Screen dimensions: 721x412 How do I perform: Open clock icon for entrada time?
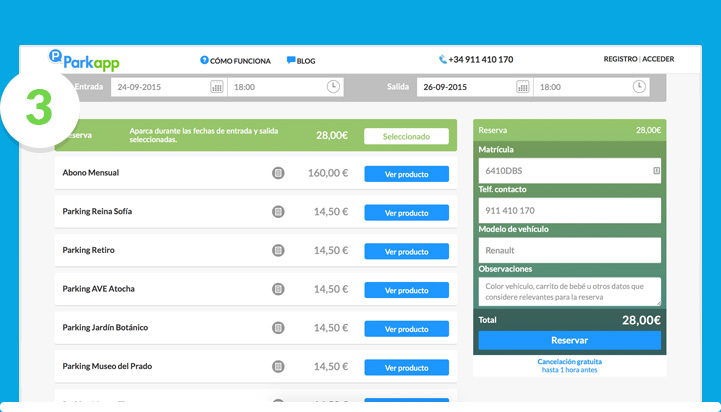(333, 87)
